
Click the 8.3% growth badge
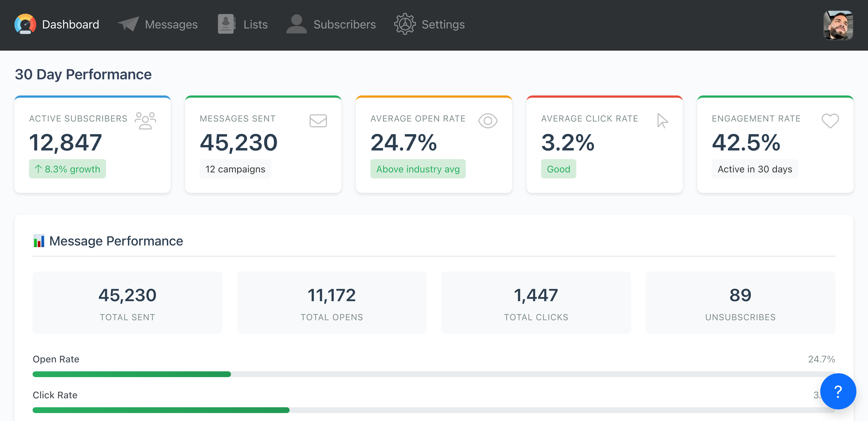(68, 169)
